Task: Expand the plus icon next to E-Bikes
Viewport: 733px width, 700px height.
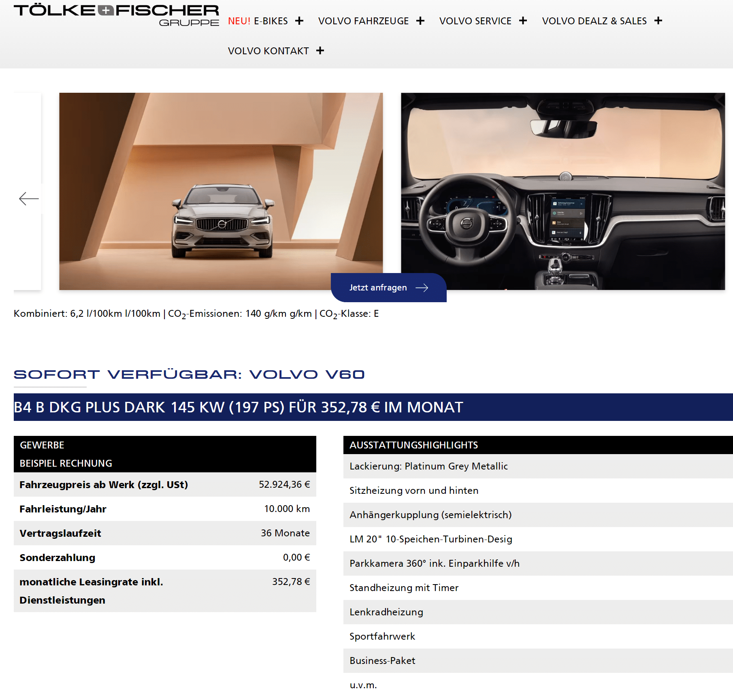Action: pos(299,21)
